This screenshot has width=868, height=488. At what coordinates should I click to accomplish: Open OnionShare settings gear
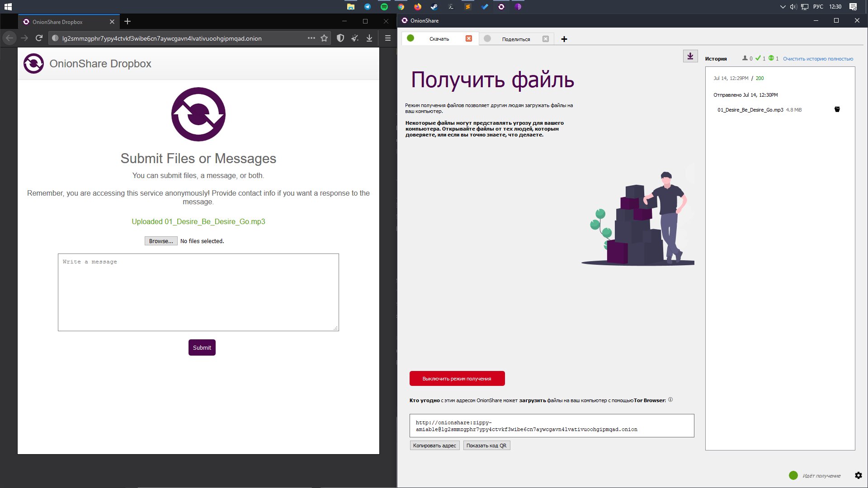(859, 475)
